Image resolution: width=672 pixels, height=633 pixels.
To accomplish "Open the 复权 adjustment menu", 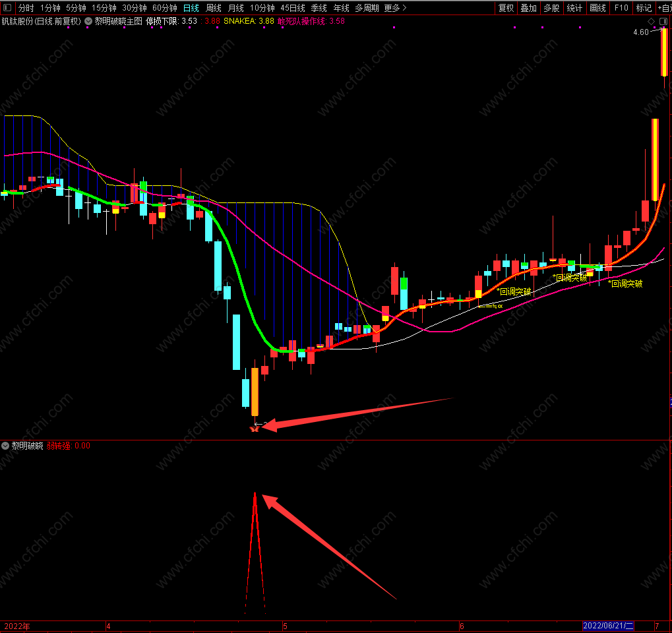I will [x=506, y=8].
